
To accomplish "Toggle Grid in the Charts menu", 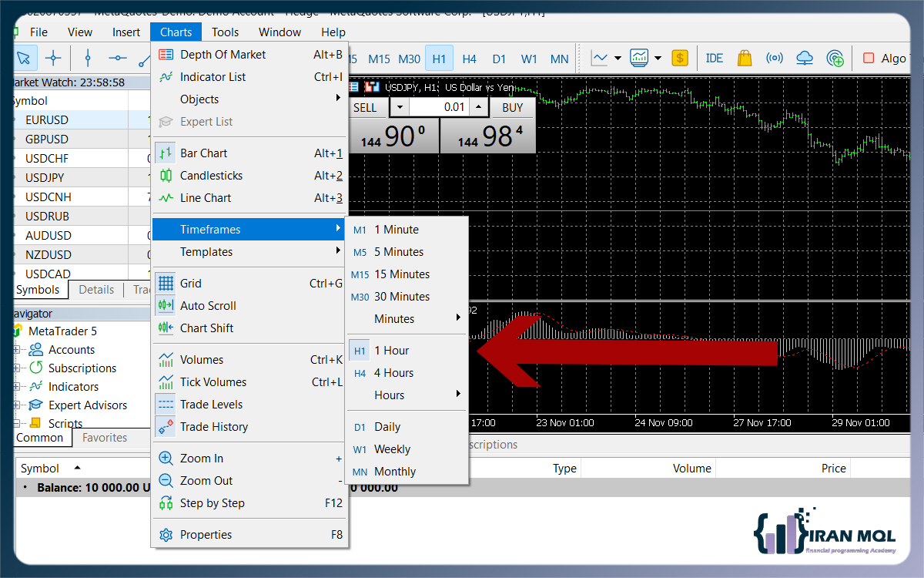I will 249,284.
